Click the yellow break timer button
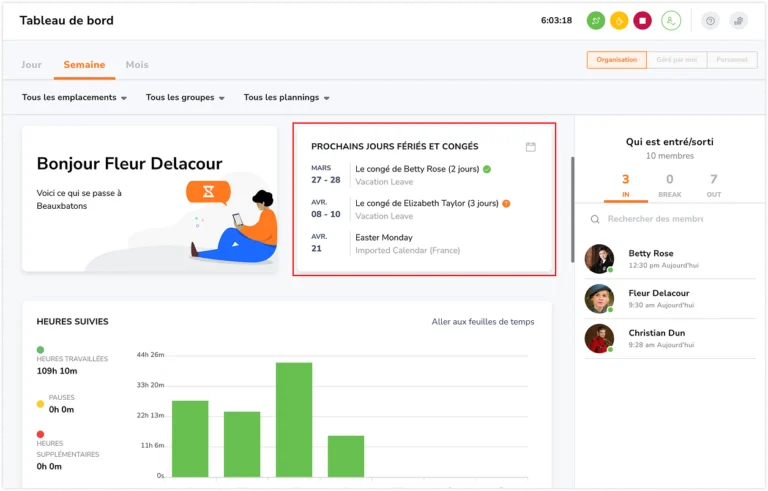 (619, 21)
